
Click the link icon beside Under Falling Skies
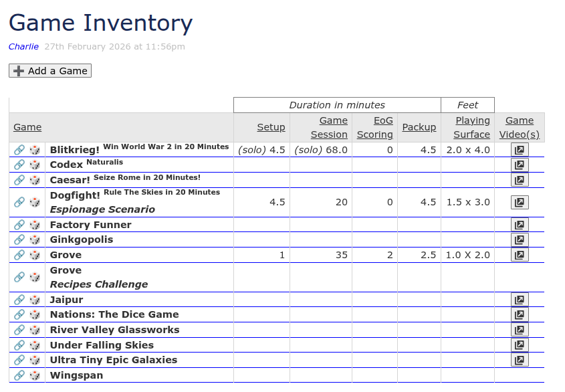tap(19, 345)
